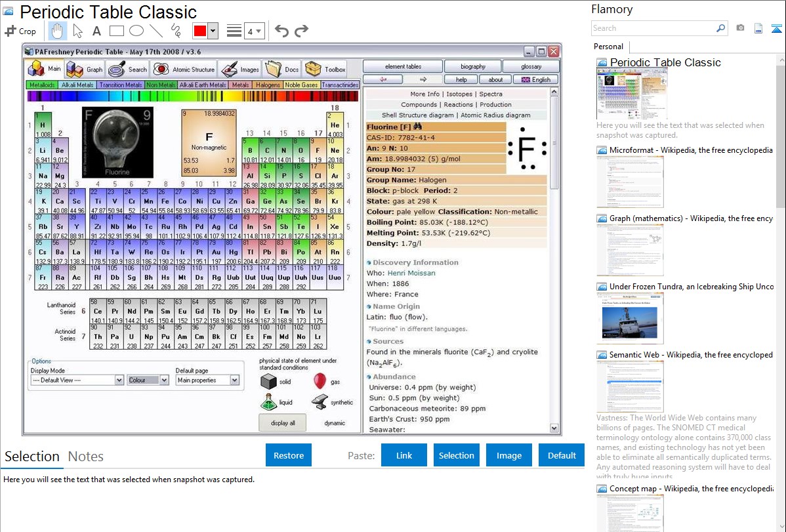Open the Main tab with blocks icon
The height and width of the screenshot is (532, 786).
[43, 69]
